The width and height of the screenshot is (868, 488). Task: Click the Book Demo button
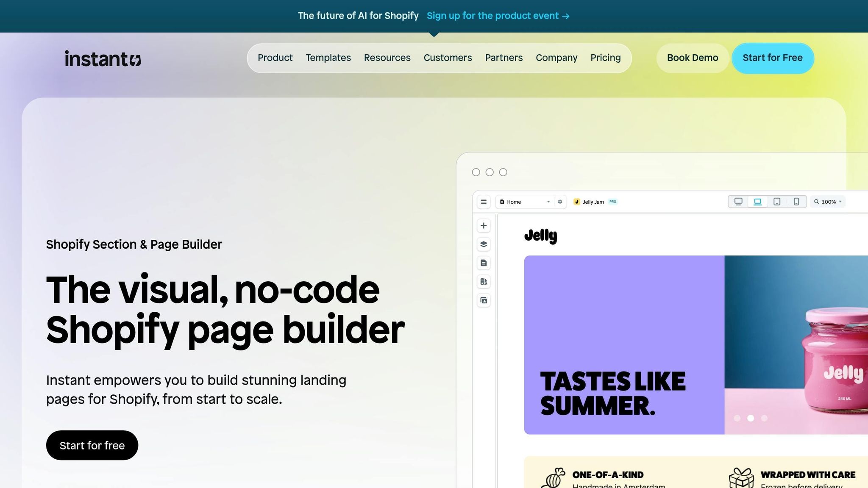tap(693, 58)
